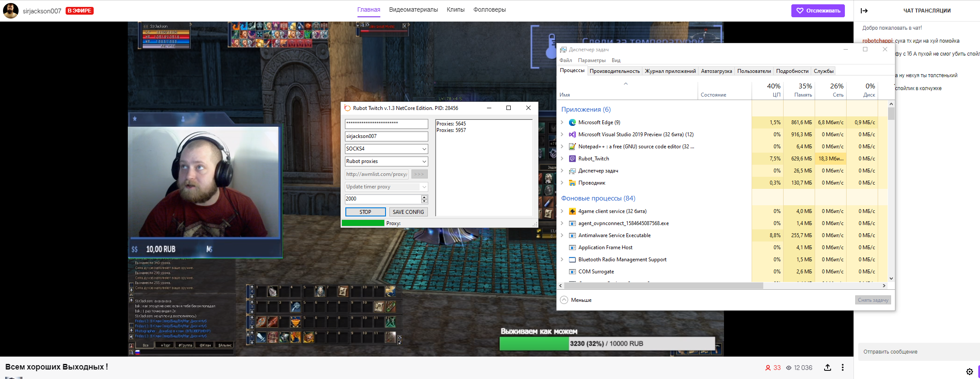Open the three-dot stream options menu
This screenshot has height=379, width=980.
842,368
